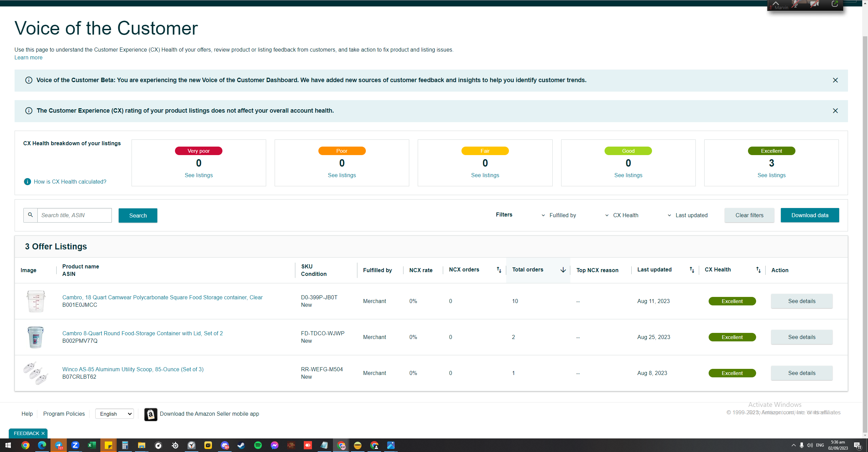Open the Help link in the footer
This screenshot has width=868, height=452.
[27, 414]
